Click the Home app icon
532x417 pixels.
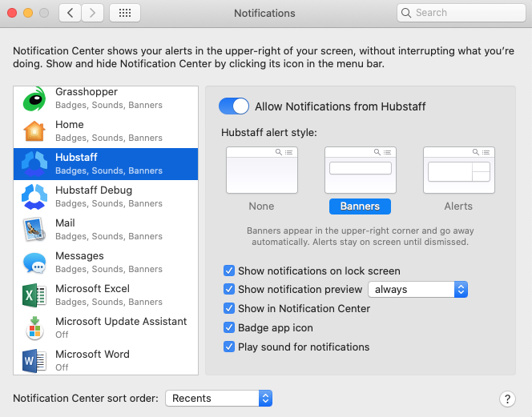coord(34,131)
